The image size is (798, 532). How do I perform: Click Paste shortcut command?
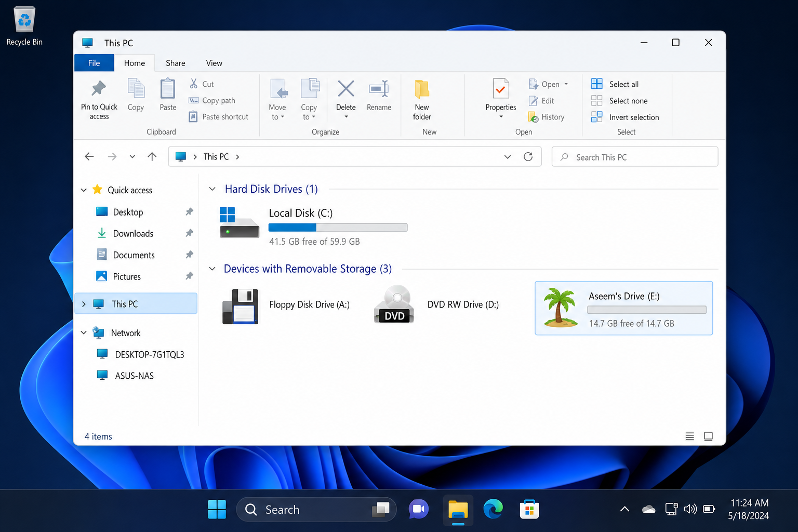[219, 117]
